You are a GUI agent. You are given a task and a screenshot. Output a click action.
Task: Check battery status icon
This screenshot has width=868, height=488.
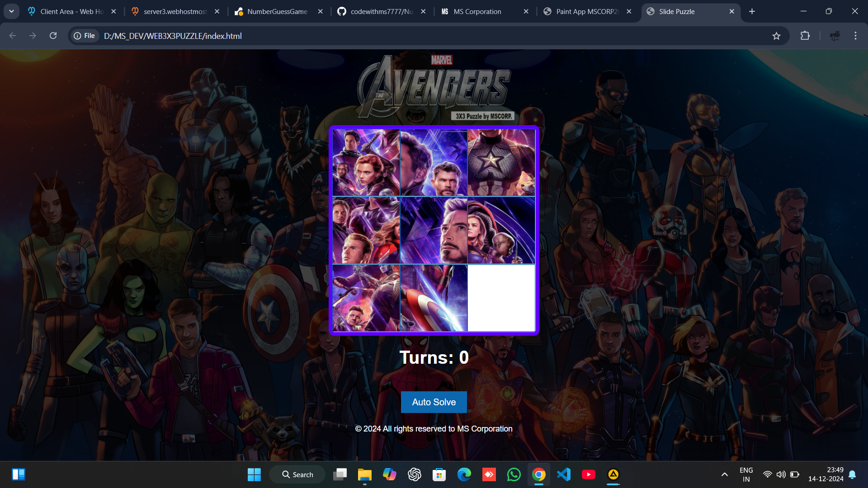[795, 474]
